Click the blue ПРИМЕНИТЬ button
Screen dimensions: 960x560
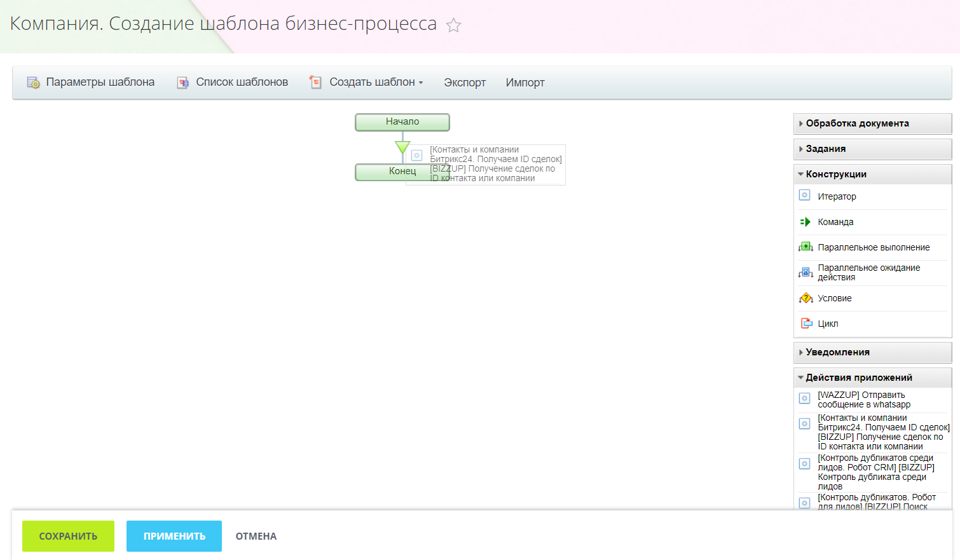174,536
